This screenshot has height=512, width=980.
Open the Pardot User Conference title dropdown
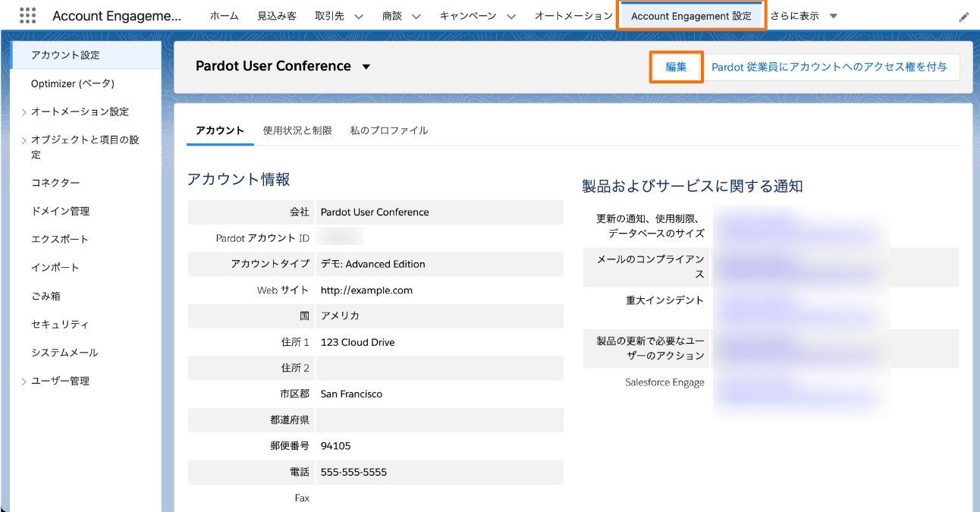[x=366, y=67]
